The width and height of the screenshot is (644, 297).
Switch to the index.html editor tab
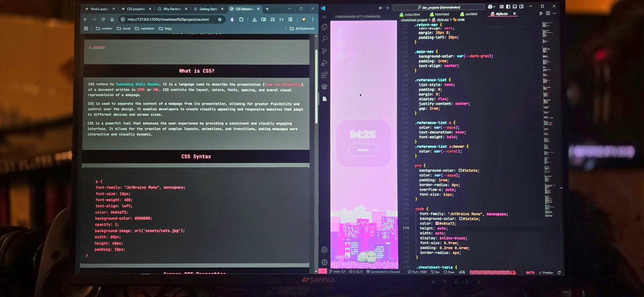click(x=411, y=14)
